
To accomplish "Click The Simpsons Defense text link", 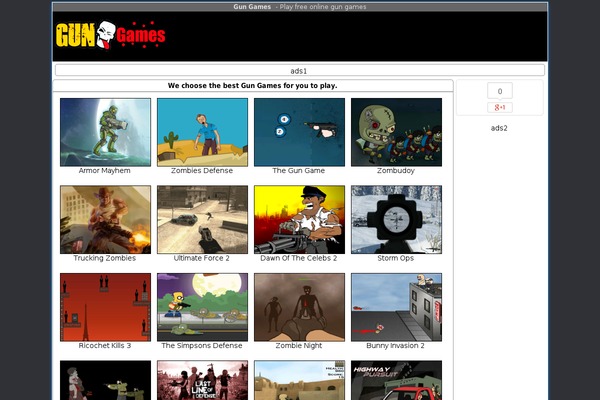I will [202, 346].
